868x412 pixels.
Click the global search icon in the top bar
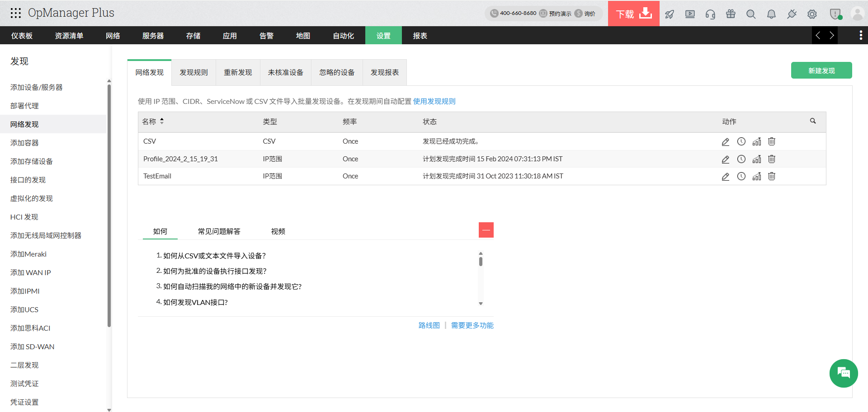(x=751, y=14)
